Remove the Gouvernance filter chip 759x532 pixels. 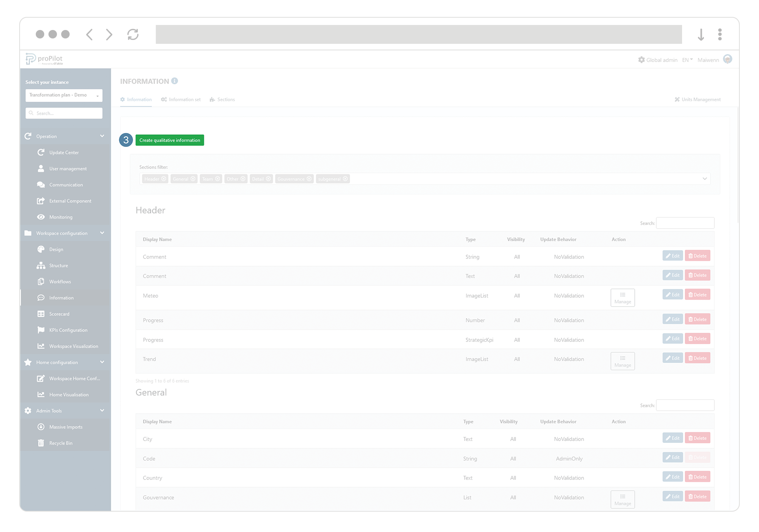(310, 179)
